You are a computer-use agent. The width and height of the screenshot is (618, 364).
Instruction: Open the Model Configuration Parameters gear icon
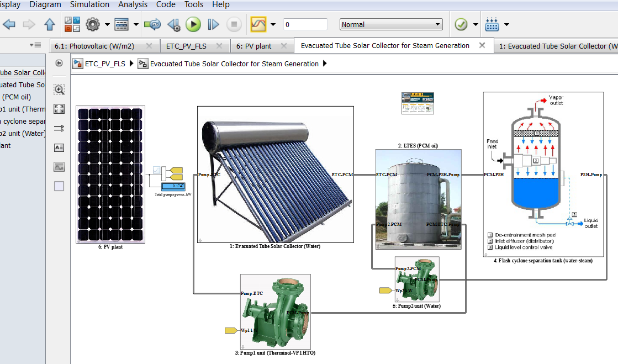click(92, 24)
